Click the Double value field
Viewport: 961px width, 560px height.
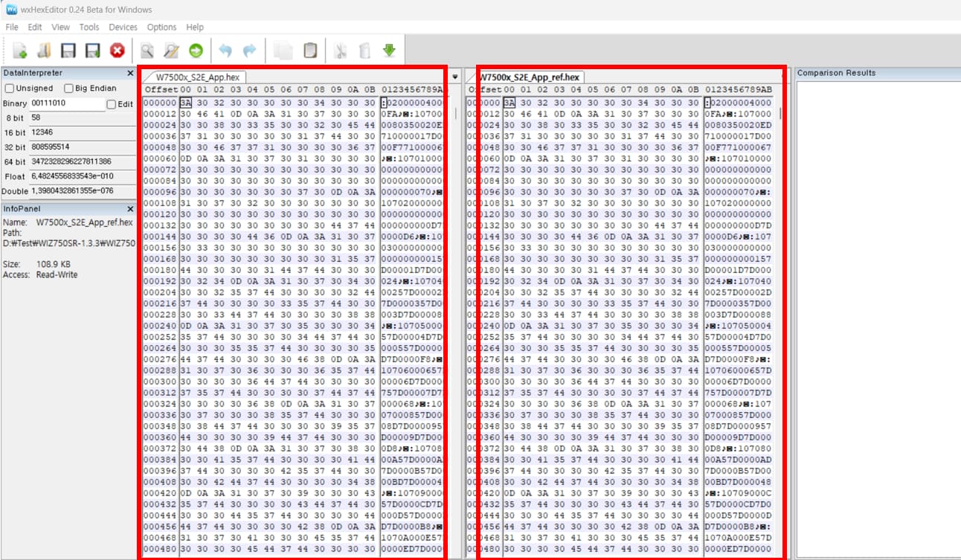click(81, 191)
